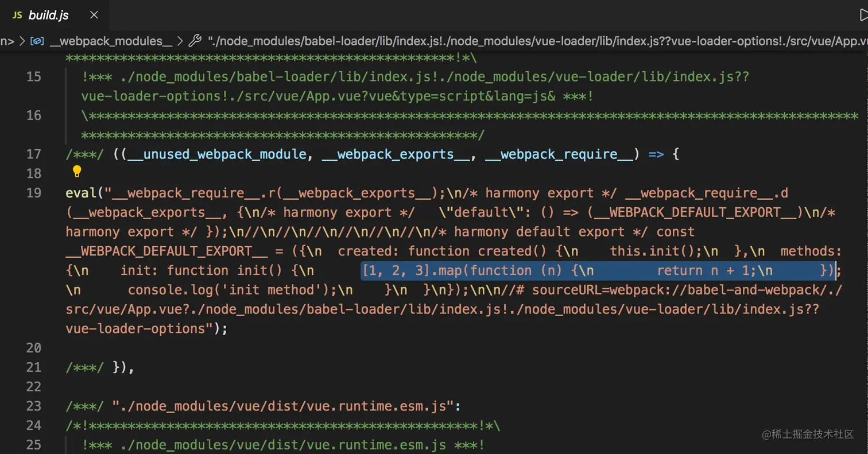Click the trailing 'vue-loader-options");' text
The image size is (868, 454).
(x=147, y=329)
